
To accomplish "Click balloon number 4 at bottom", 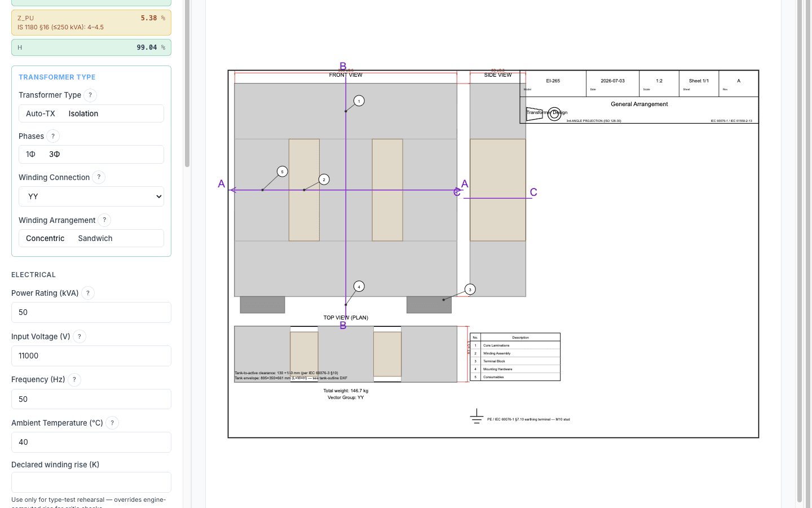I will coord(359,287).
